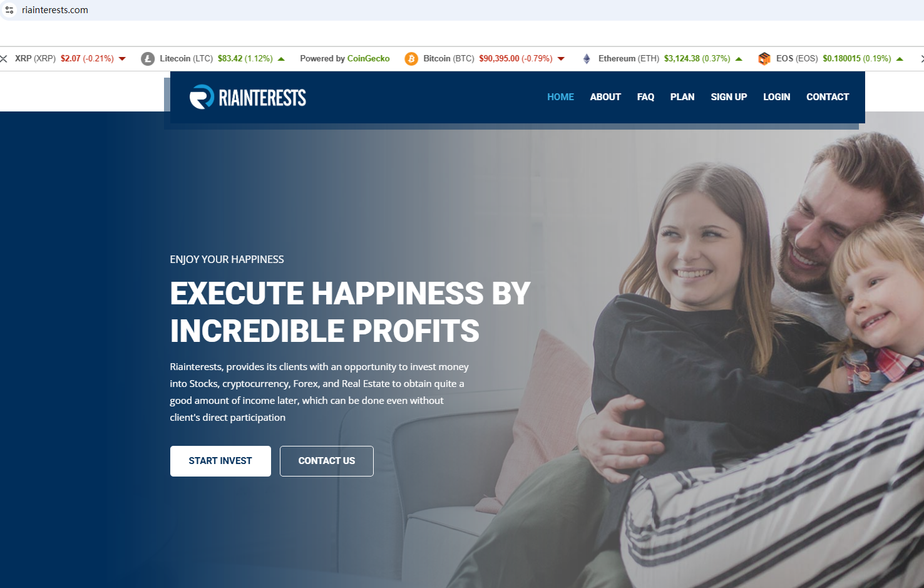The width and height of the screenshot is (924, 588).
Task: Open the HOME nav item
Action: pyautogui.click(x=560, y=97)
